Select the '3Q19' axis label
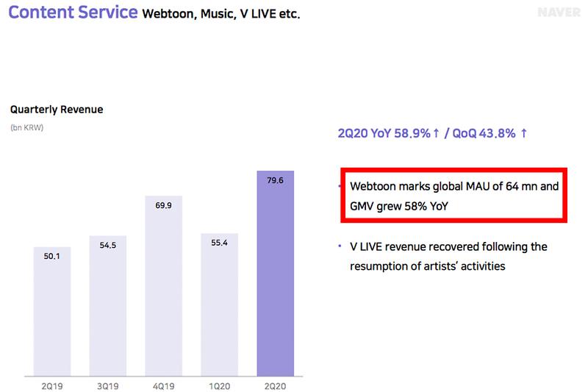The image size is (588, 392). pyautogui.click(x=107, y=386)
